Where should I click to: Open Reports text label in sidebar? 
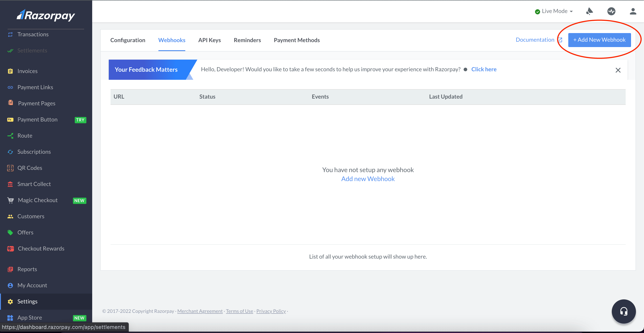(27, 269)
